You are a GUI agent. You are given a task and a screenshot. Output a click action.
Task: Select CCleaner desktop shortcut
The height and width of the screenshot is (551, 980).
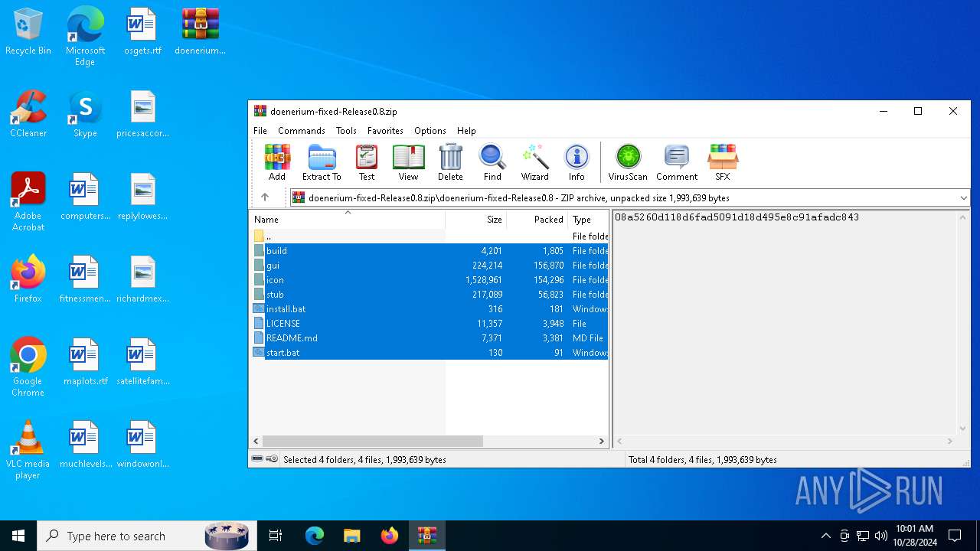pos(28,115)
